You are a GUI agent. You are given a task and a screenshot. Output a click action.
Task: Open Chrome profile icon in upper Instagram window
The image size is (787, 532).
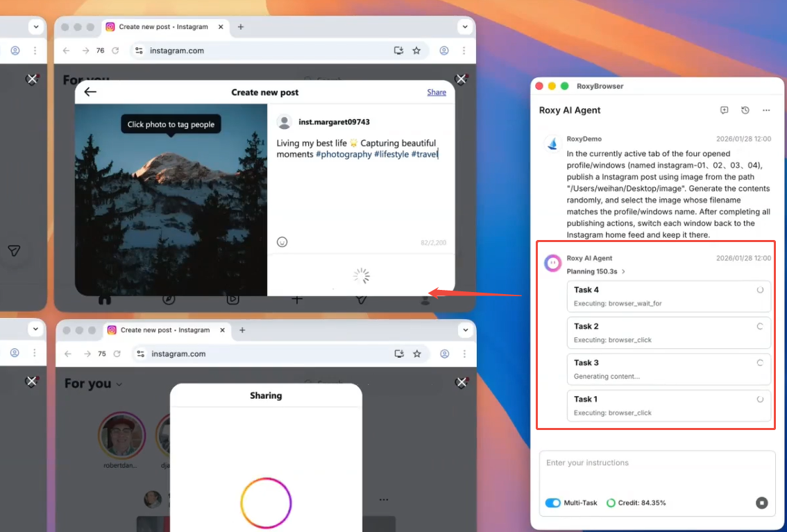click(x=444, y=51)
